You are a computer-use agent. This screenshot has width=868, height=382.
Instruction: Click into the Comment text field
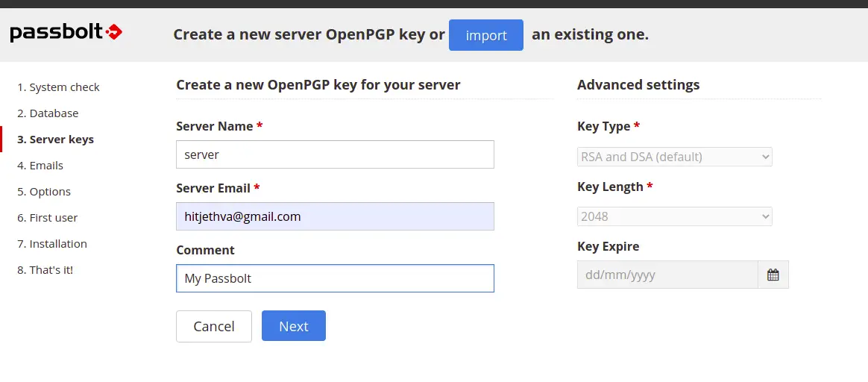pyautogui.click(x=335, y=278)
